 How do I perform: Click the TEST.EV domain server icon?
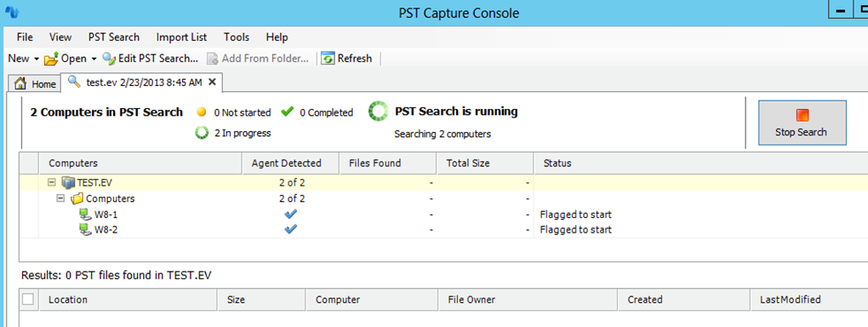coord(68,183)
